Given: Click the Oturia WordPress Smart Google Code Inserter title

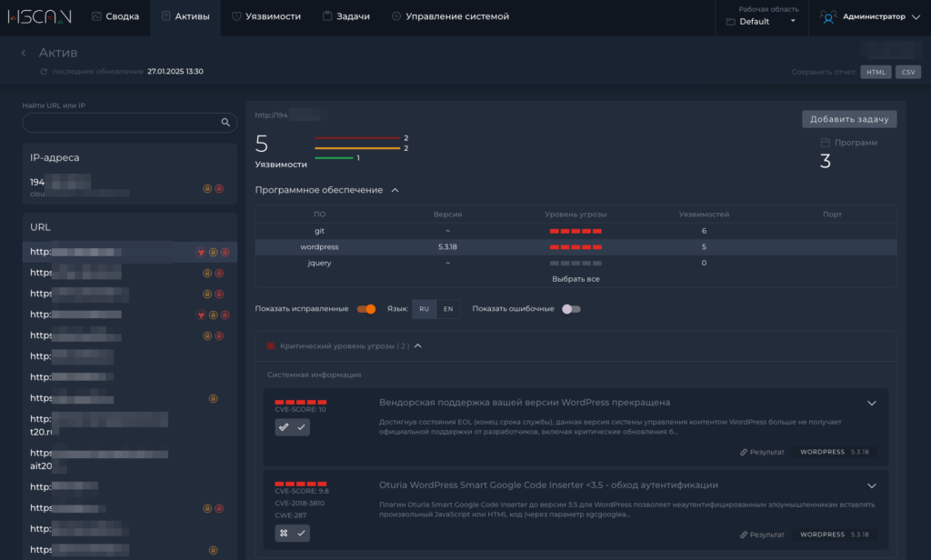Looking at the screenshot, I should tap(548, 485).
